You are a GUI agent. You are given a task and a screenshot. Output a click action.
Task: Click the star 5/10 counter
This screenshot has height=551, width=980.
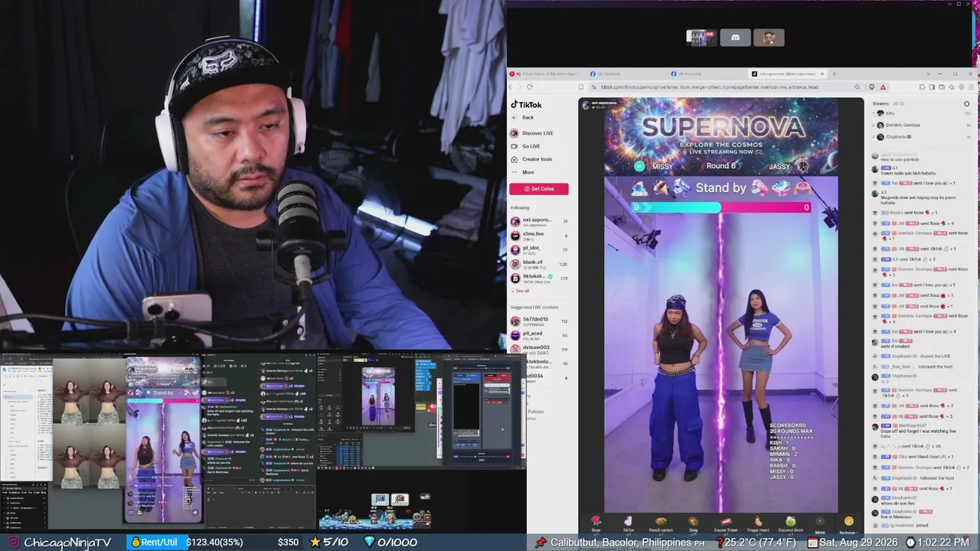pos(328,542)
